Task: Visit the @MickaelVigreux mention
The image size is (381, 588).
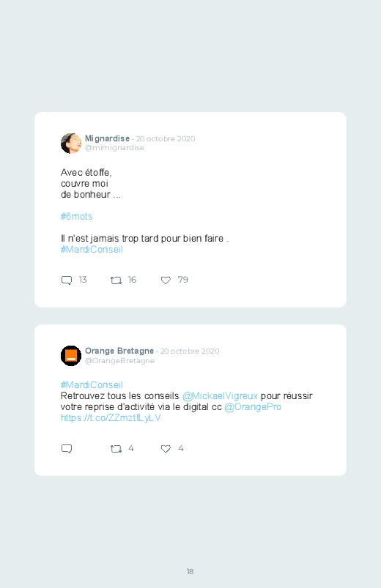Action: 220,396
